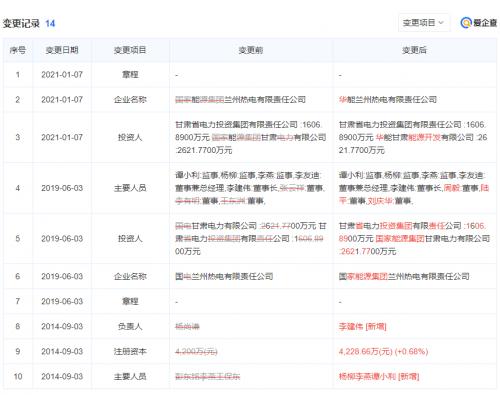Click the 章程 item in row 1
Screen dimensions: 500x395
tap(130, 74)
